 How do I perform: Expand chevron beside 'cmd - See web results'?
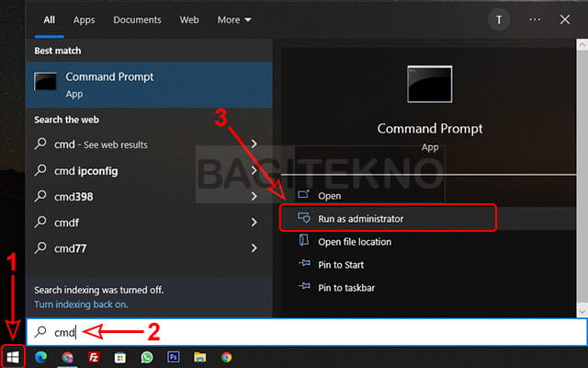[x=254, y=144]
